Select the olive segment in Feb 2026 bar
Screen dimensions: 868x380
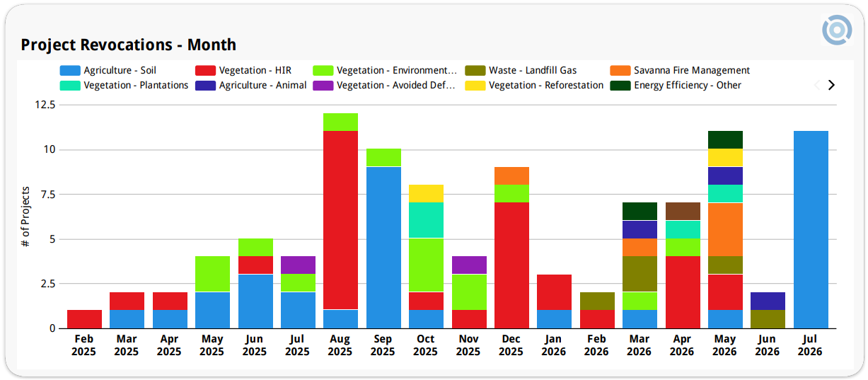[x=597, y=301]
